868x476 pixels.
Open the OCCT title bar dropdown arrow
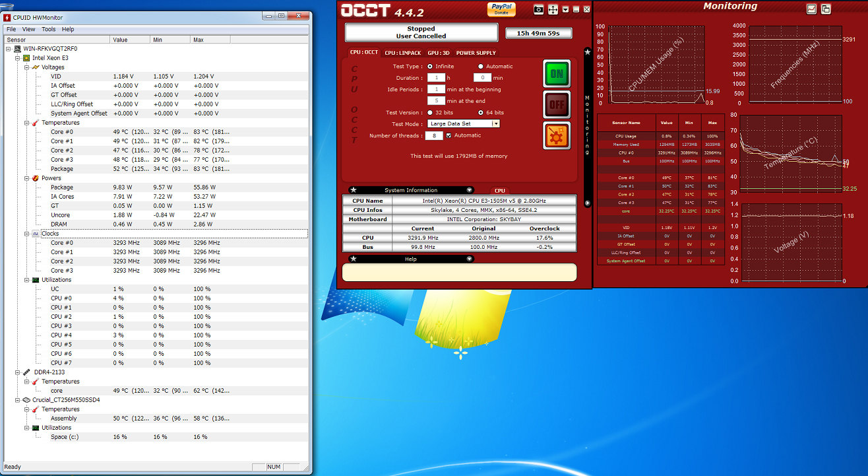click(x=565, y=9)
